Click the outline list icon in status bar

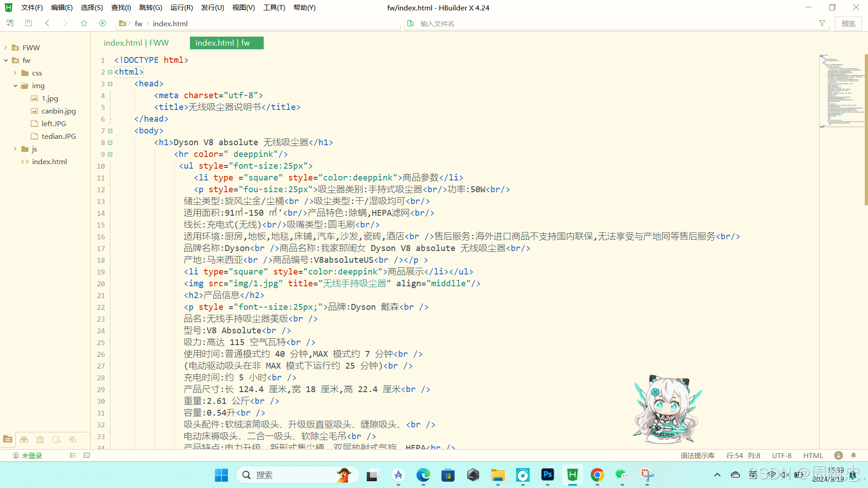pyautogui.click(x=73, y=455)
